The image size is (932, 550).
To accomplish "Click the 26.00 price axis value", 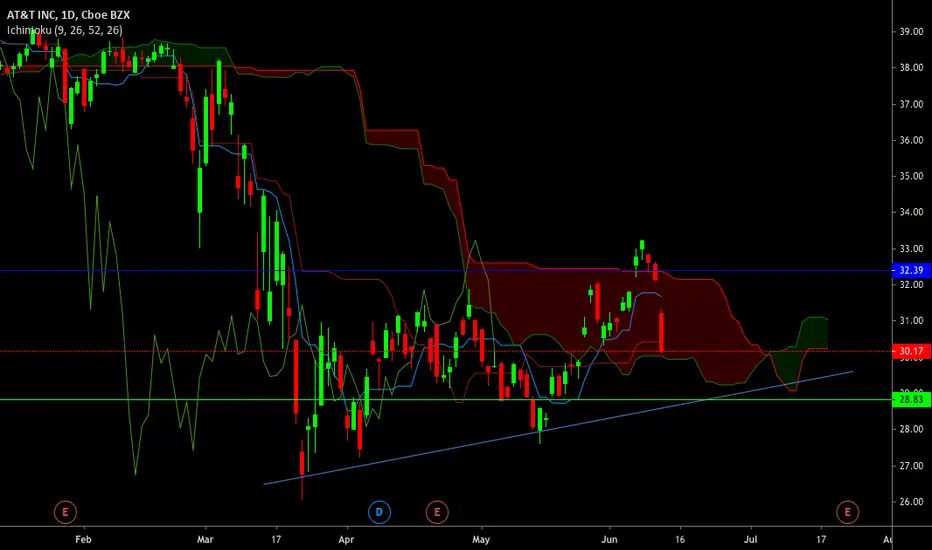I will pyautogui.click(x=911, y=502).
